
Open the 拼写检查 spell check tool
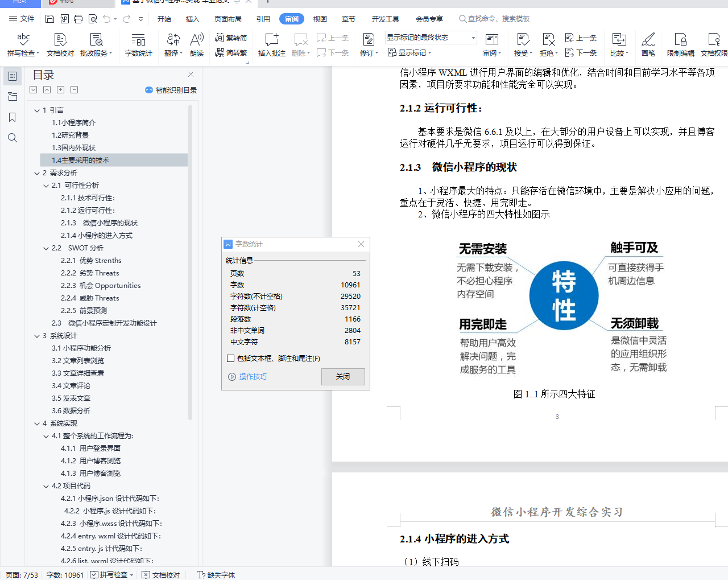tap(23, 44)
